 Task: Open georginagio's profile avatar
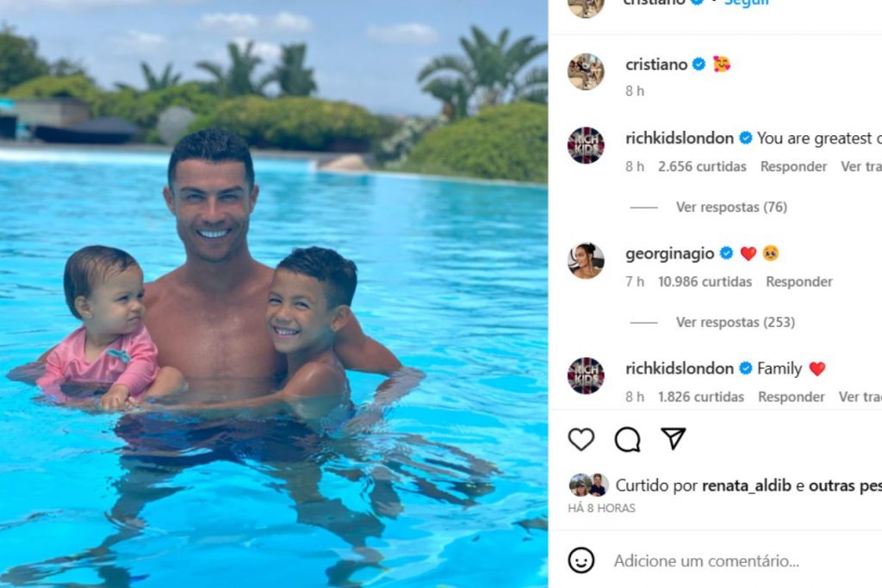[x=586, y=260]
